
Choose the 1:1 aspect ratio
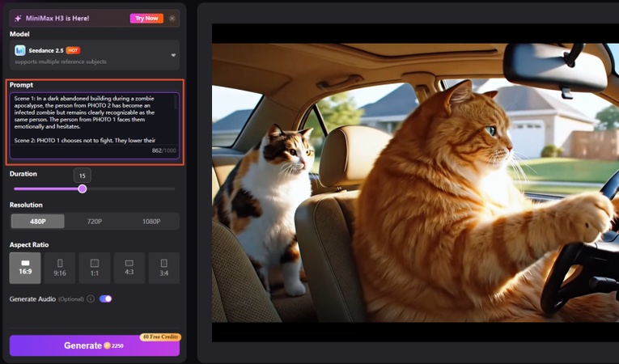point(95,268)
